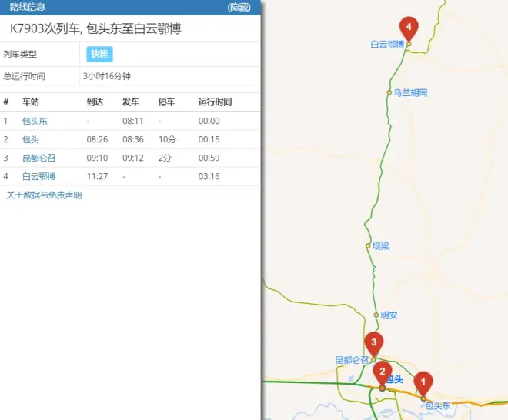The width and height of the screenshot is (508, 420).
Task: Open the 包头东 station link in table
Action: [x=35, y=121]
